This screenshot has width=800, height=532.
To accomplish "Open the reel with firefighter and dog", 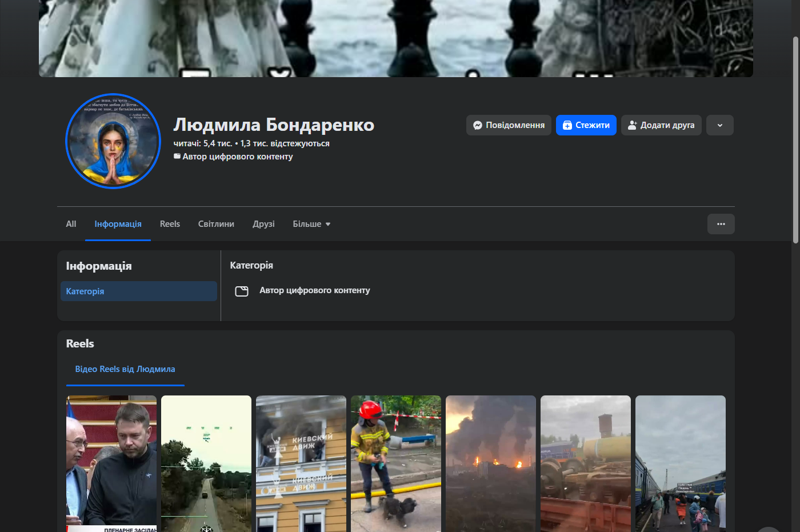I will (x=396, y=463).
